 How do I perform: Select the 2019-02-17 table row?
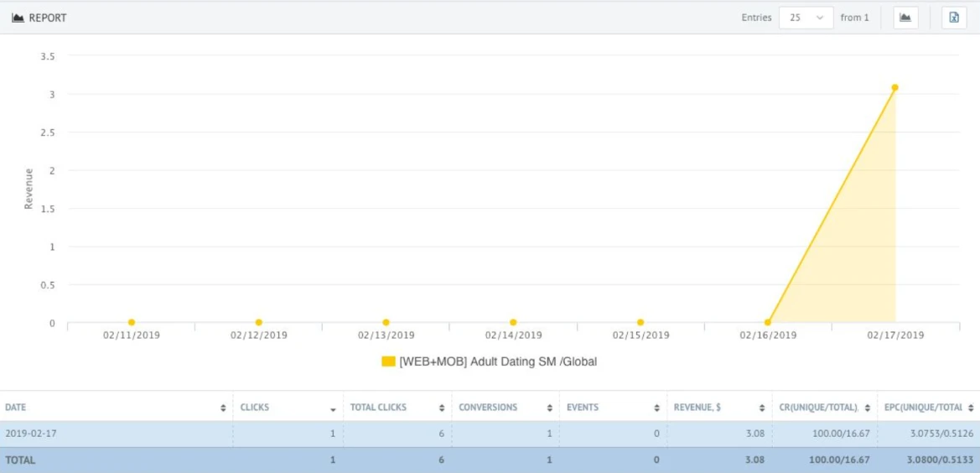tap(490, 434)
